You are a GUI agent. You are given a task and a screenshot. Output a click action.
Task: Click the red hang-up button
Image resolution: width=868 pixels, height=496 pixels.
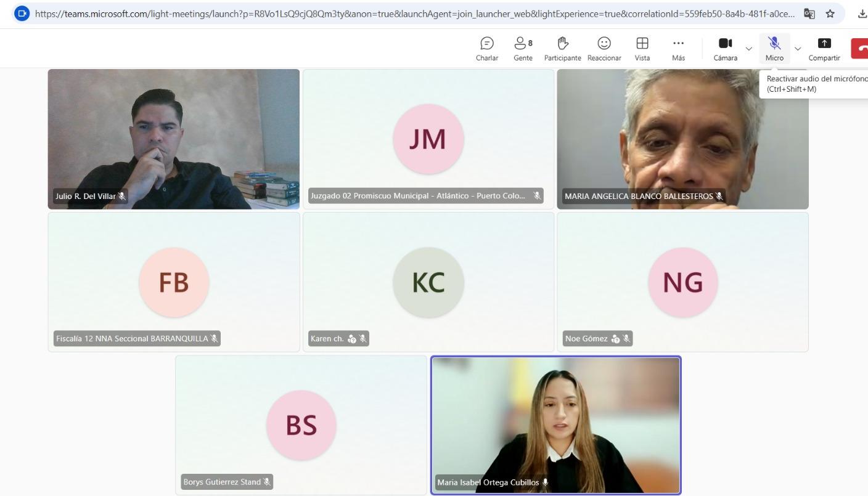tap(859, 49)
